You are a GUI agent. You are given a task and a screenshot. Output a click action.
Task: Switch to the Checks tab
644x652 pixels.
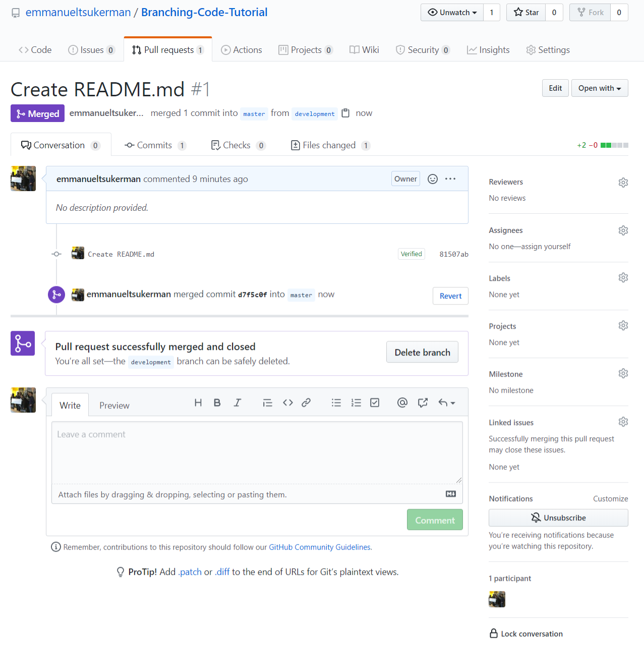pyautogui.click(x=238, y=145)
